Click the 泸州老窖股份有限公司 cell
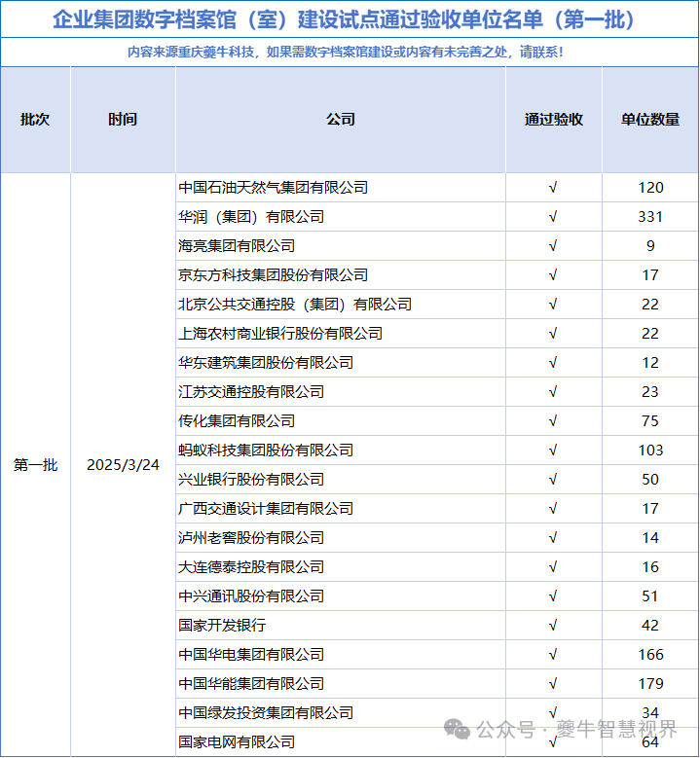The width and height of the screenshot is (700, 758). point(251,538)
